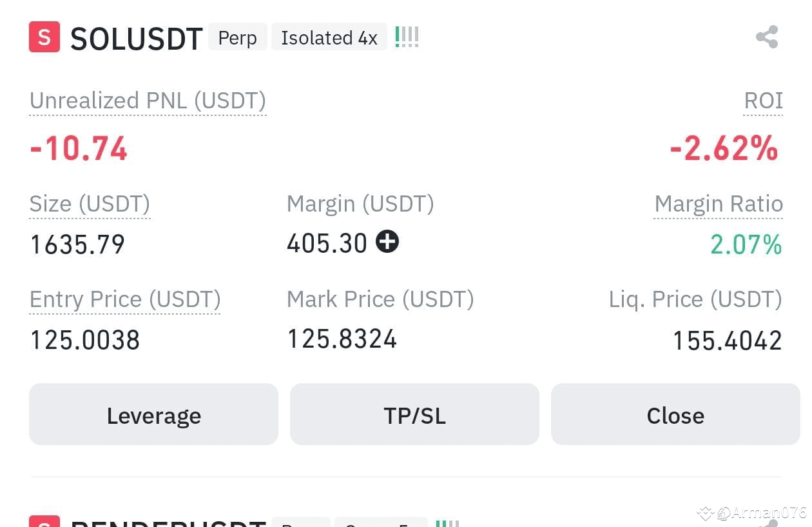Open the partially visible RENDERUSDT position
The image size is (812, 527).
(168, 522)
